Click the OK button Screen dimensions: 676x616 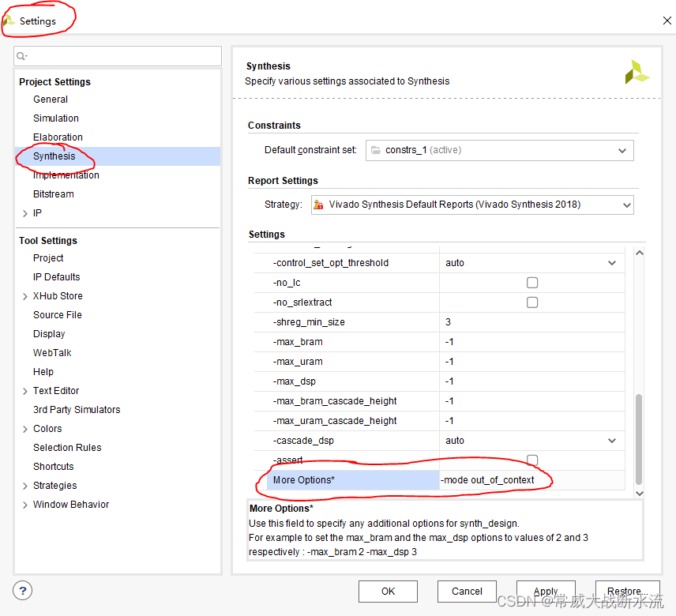click(388, 591)
